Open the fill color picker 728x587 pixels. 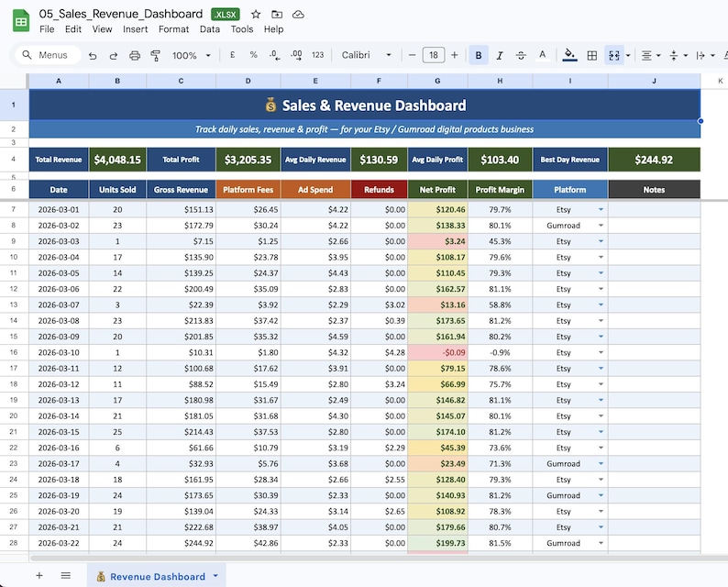(569, 56)
